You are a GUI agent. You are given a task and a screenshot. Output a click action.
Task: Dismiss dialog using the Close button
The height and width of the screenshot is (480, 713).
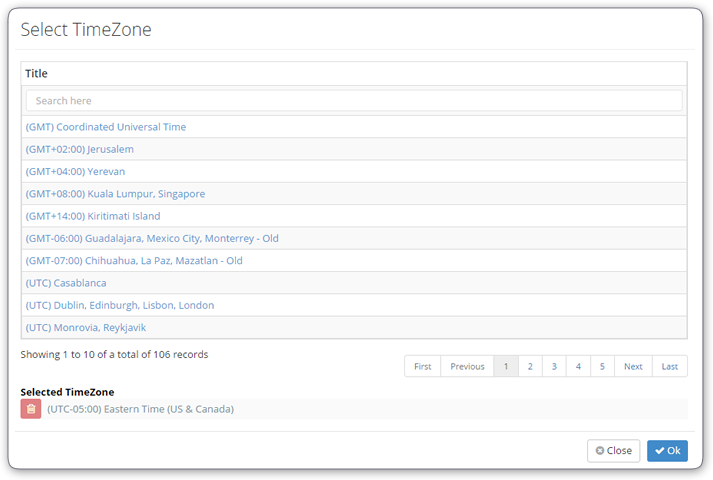point(613,450)
